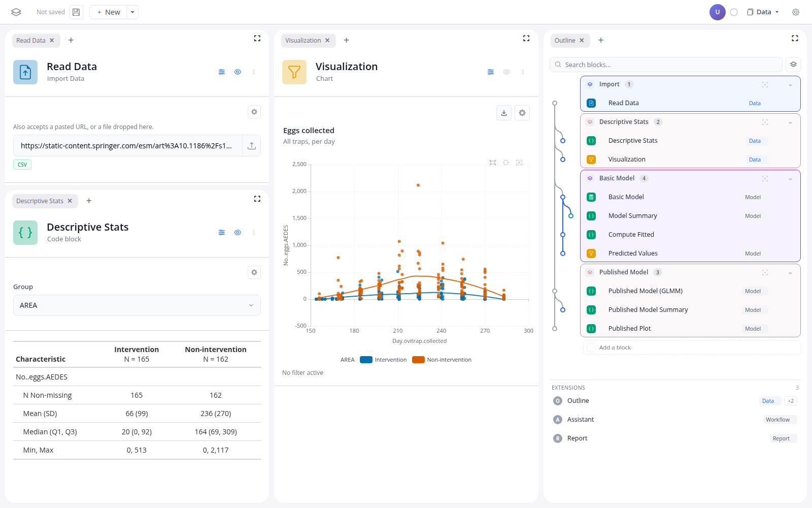This screenshot has height=508, width=812.
Task: Collapse the Import group
Action: (x=790, y=85)
